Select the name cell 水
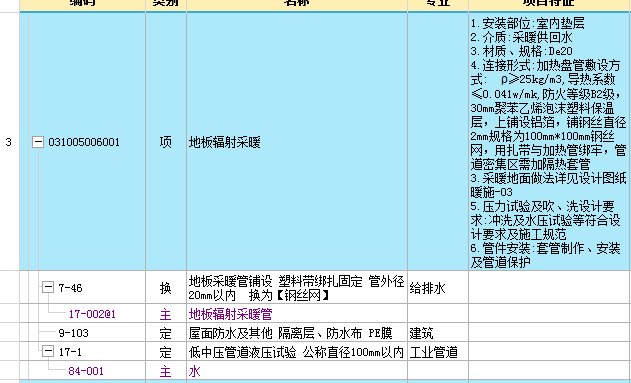This screenshot has height=383, width=631. point(297,371)
